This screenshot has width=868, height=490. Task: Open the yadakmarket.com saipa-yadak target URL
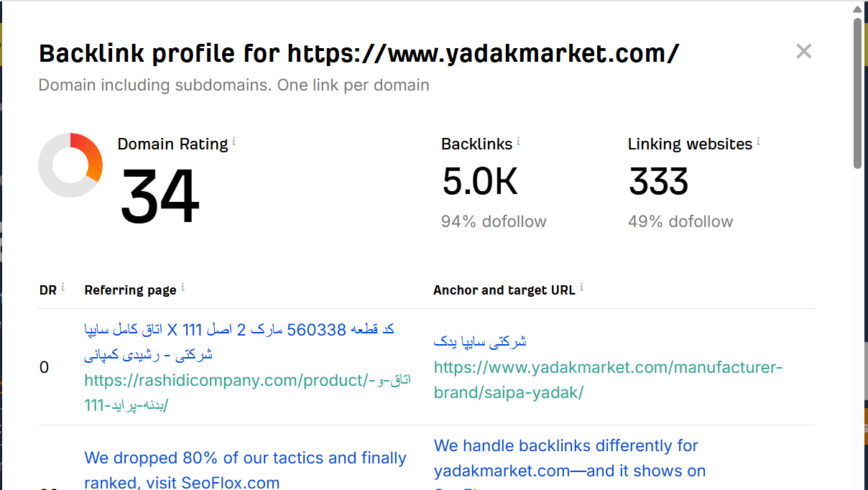pos(607,380)
